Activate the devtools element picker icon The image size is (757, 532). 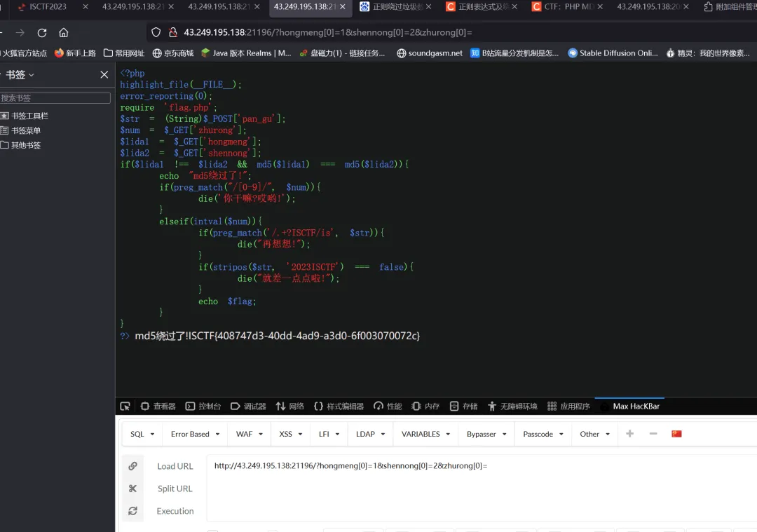pyautogui.click(x=125, y=407)
